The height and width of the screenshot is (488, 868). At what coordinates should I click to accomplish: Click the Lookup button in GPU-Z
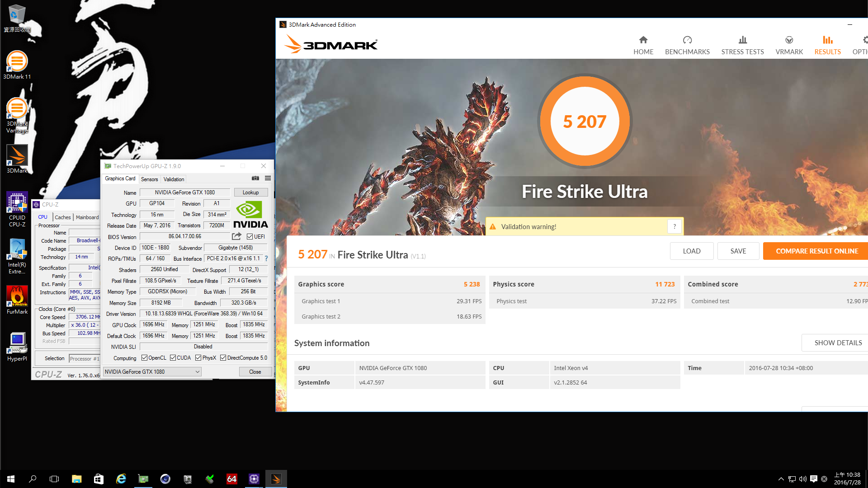[x=250, y=192]
